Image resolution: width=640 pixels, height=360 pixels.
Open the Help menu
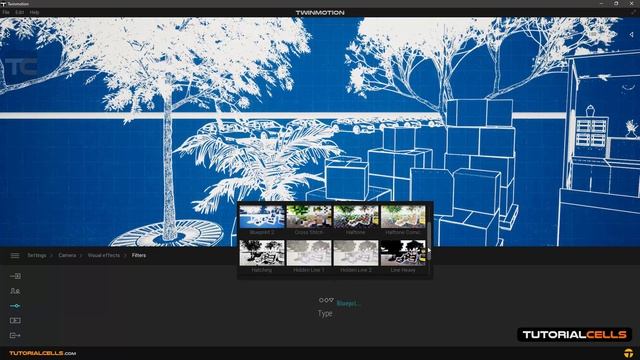pos(34,13)
